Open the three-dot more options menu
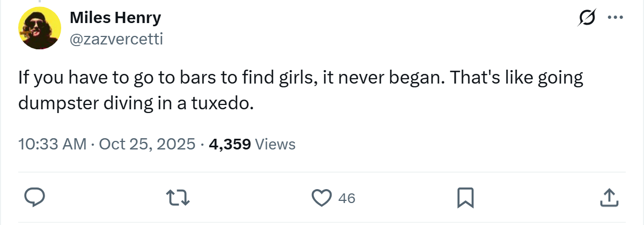Viewport: 644px width, 225px height. (x=615, y=18)
